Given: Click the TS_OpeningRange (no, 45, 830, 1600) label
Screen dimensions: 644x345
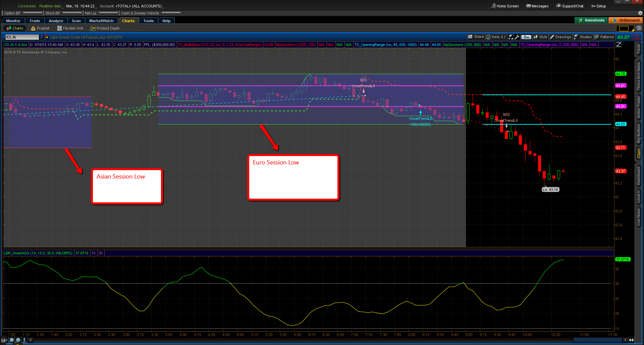Looking at the screenshot, I should (386, 45).
